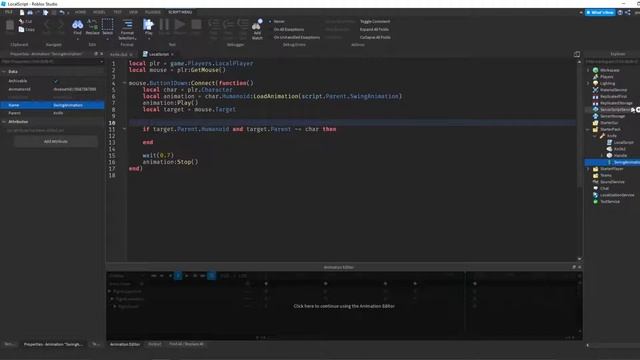Toggle code fold on line 11
This screenshot has width=640, height=360.
click(124, 129)
